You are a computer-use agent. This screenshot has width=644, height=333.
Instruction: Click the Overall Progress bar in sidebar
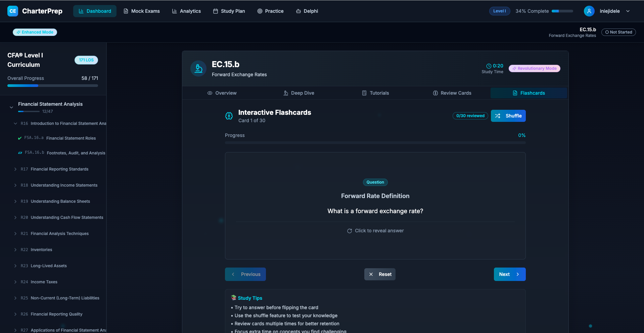53,86
